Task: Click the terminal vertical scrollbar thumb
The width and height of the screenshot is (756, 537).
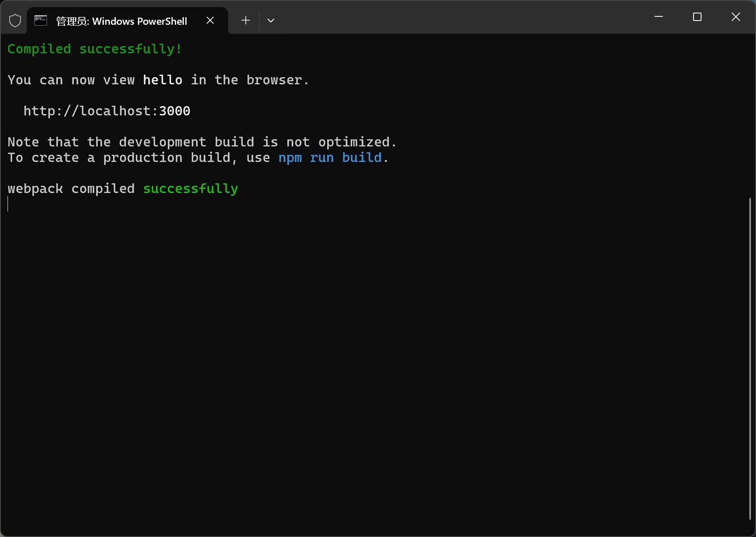Action: pos(750,359)
